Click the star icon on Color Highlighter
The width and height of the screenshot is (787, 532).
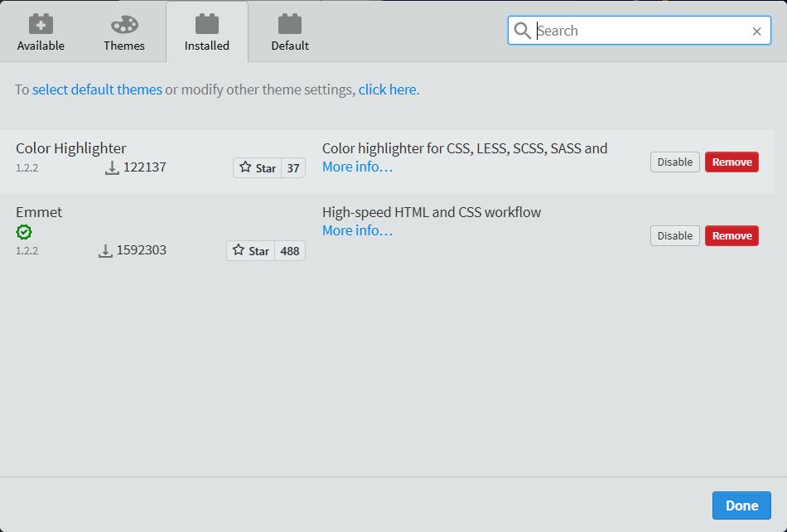(245, 167)
